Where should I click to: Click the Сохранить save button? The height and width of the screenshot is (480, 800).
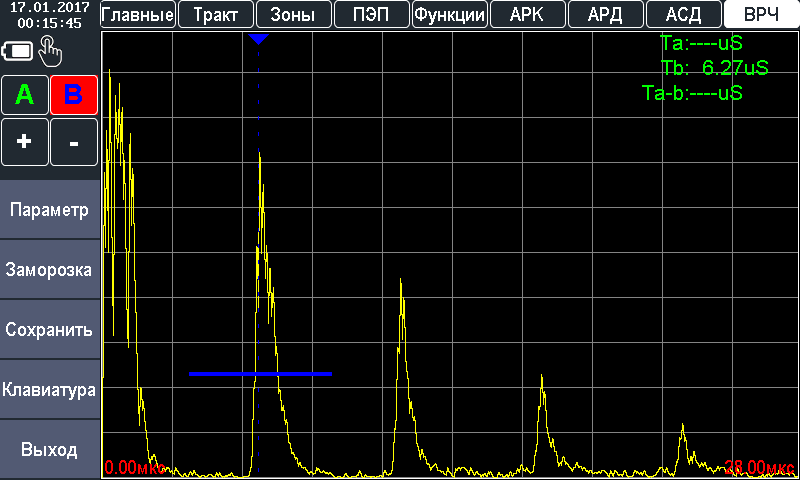[x=50, y=330]
